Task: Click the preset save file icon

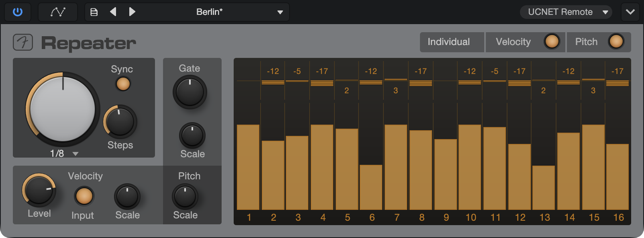Action: [94, 12]
